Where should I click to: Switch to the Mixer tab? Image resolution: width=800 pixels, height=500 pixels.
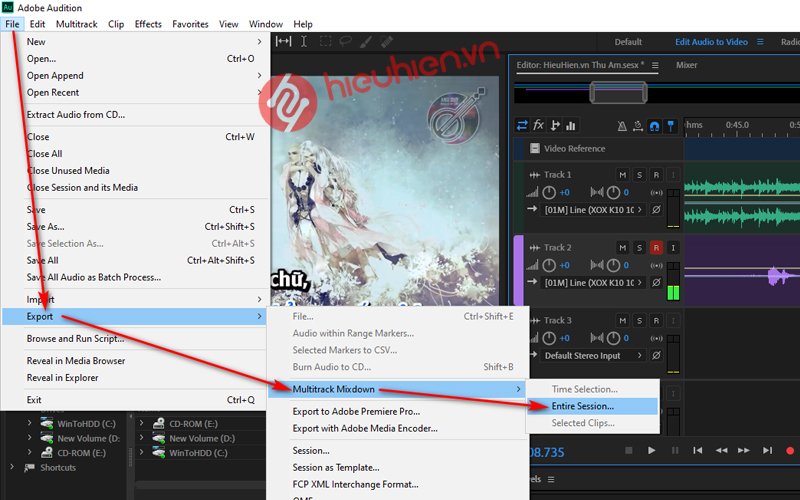(686, 65)
